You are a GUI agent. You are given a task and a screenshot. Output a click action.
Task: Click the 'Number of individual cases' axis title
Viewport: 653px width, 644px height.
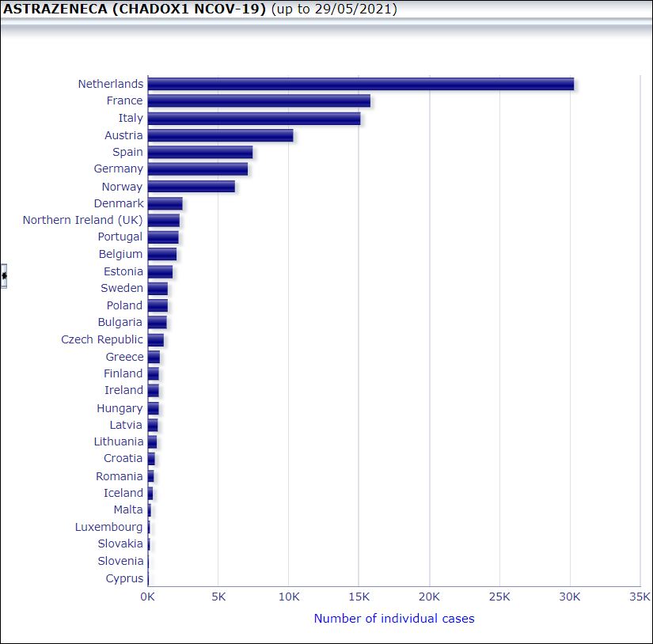[x=394, y=619]
